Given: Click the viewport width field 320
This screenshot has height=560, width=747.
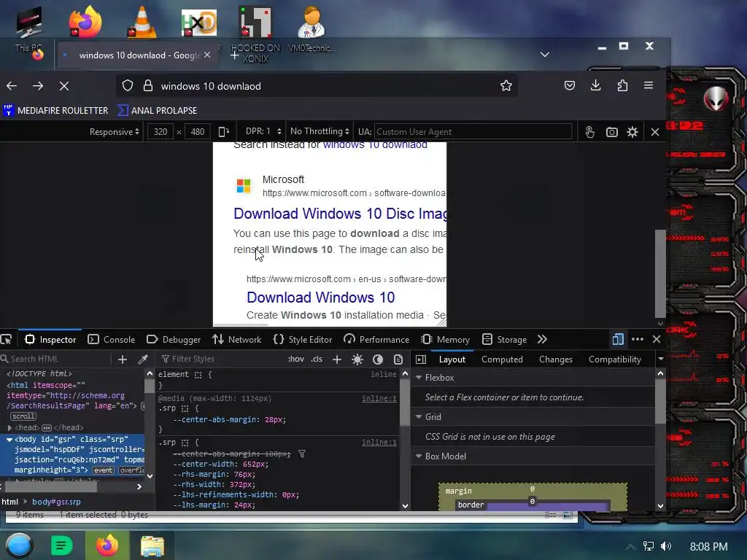Looking at the screenshot, I should tap(160, 132).
